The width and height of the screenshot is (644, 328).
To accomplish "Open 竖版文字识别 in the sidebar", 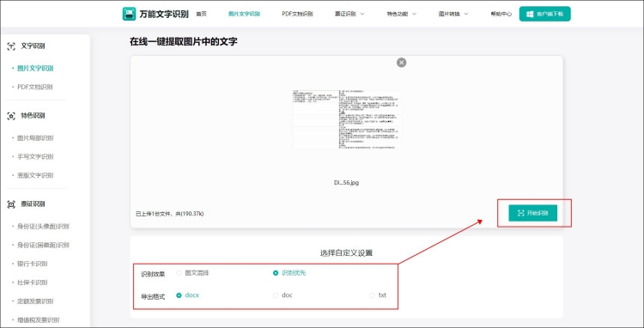I will [35, 175].
